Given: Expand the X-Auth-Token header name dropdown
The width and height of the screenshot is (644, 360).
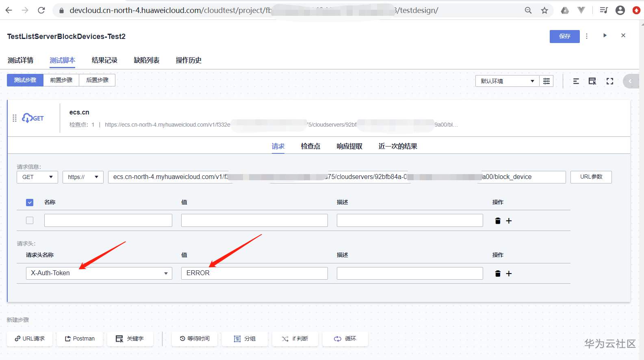Looking at the screenshot, I should pyautogui.click(x=166, y=274).
